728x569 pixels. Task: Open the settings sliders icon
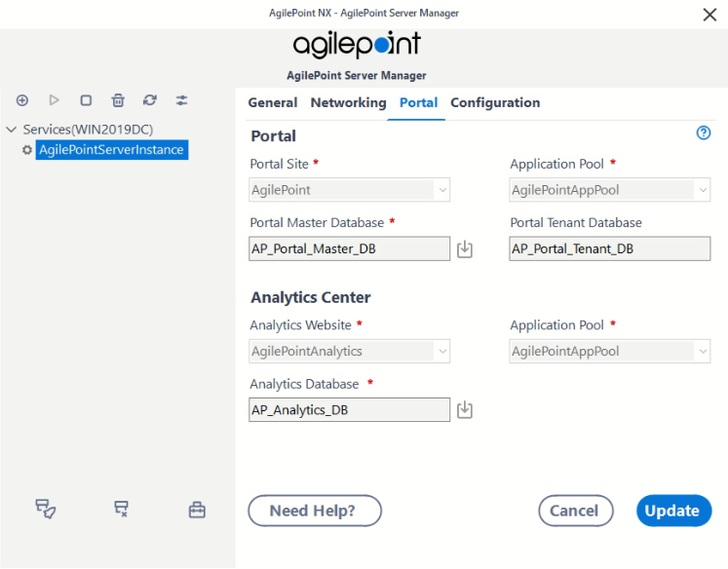(181, 100)
